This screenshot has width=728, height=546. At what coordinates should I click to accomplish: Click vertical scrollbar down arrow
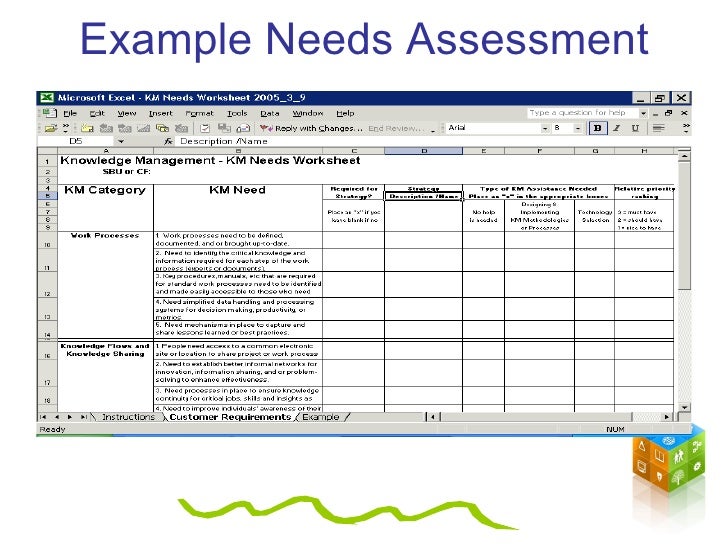(684, 407)
